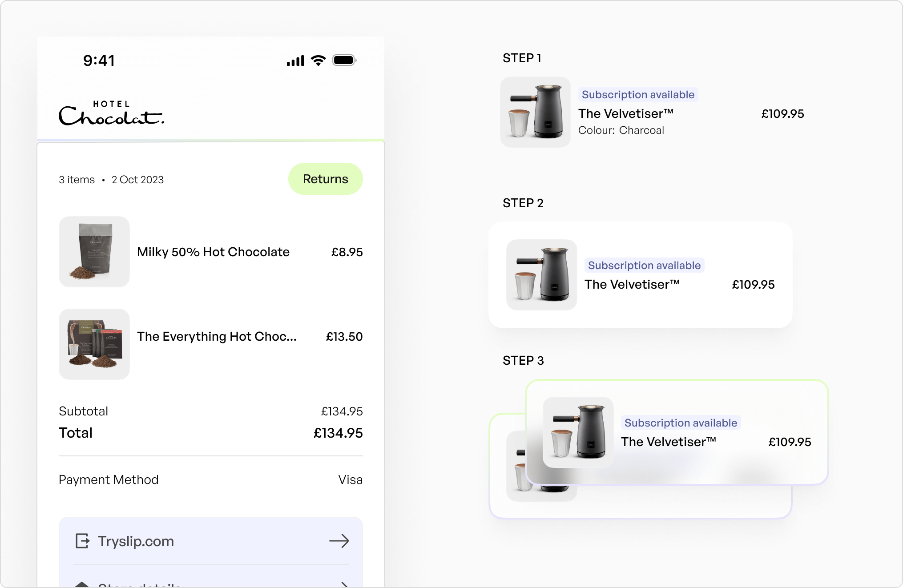Screen dimensions: 903x588
Task: Select The Everything Hot Choc... item name
Action: coord(217,336)
